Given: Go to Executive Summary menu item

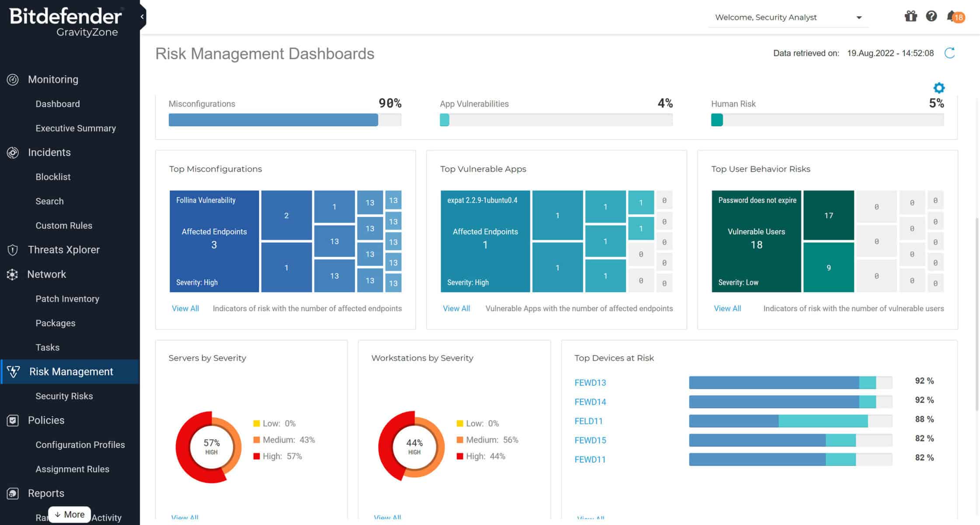Looking at the screenshot, I should (75, 128).
